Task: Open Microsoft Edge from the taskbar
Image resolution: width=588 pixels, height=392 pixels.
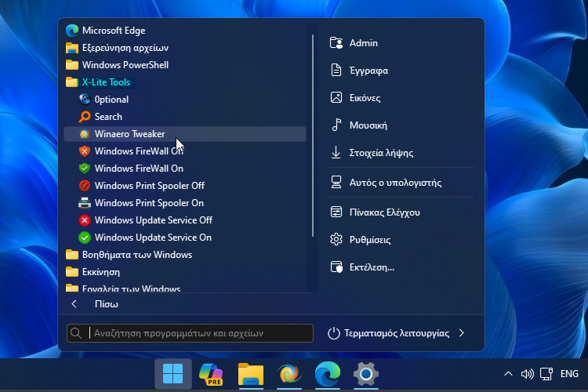Action: pos(328,374)
